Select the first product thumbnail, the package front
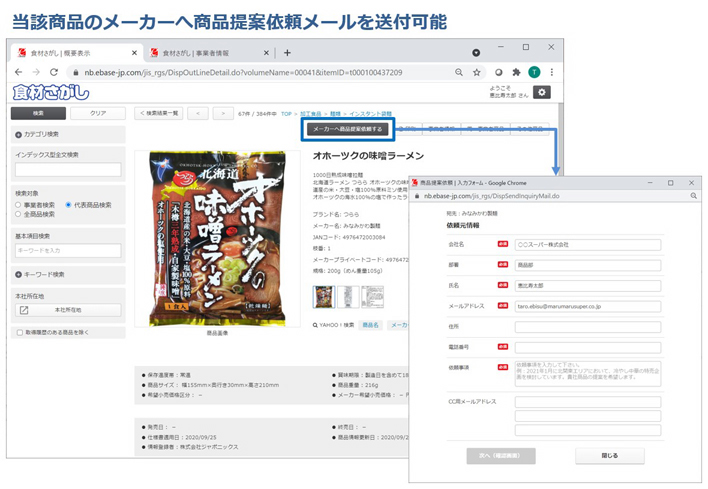The height and width of the screenshot is (489, 708). pyautogui.click(x=324, y=297)
